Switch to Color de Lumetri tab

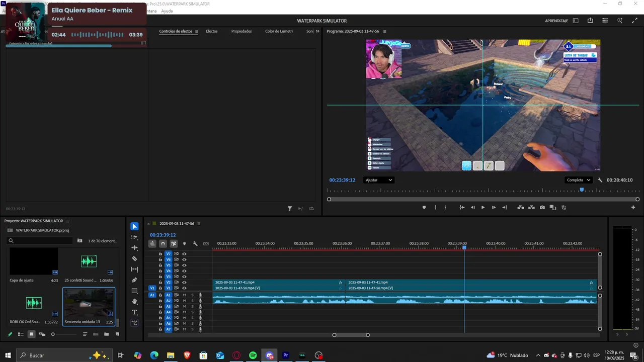tap(279, 31)
